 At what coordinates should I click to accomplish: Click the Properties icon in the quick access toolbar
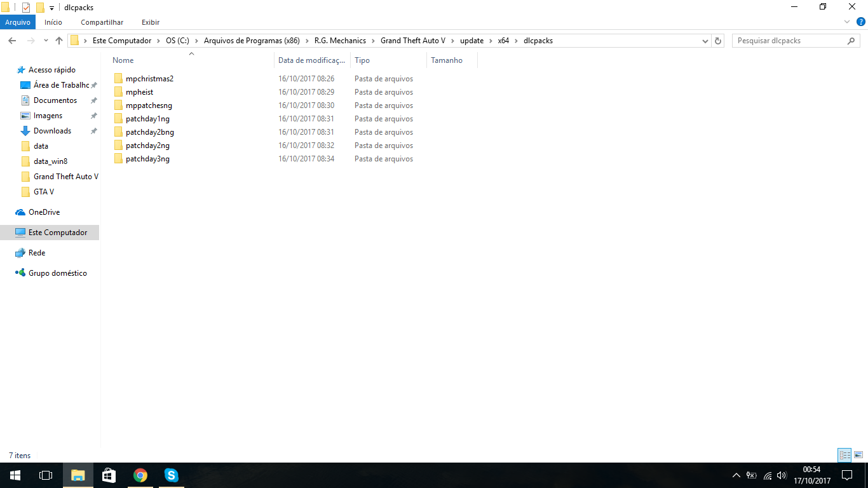coord(26,8)
